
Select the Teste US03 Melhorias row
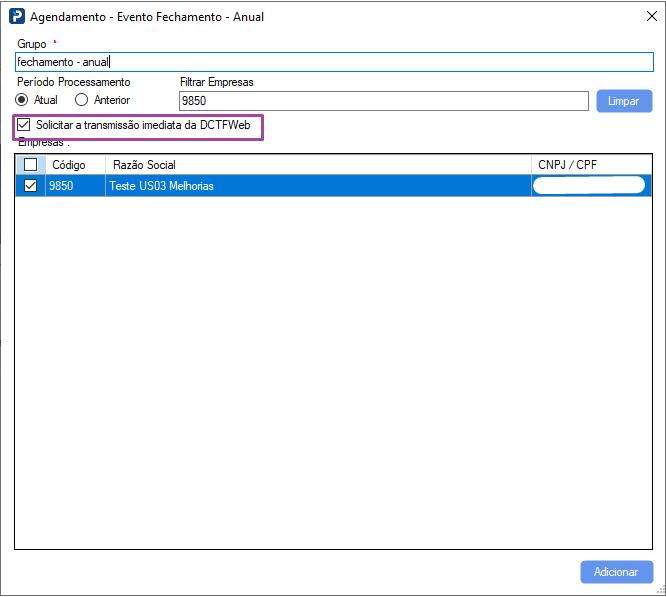pyautogui.click(x=162, y=186)
